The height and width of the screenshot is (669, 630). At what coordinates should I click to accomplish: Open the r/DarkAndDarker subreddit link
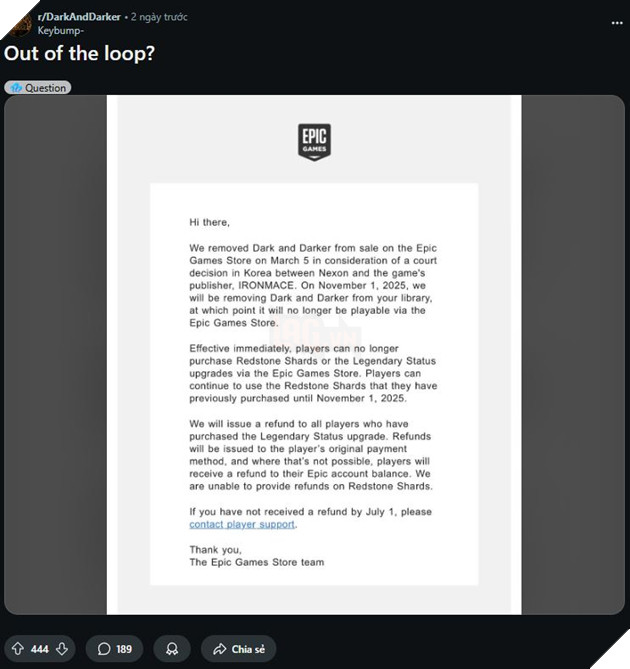[x=80, y=17]
